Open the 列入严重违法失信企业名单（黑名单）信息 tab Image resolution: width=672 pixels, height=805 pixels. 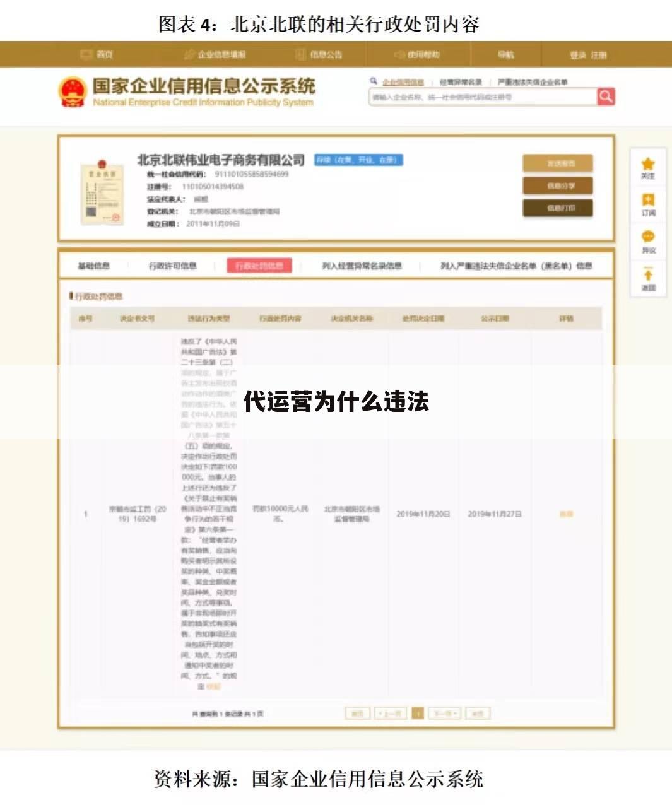516,266
